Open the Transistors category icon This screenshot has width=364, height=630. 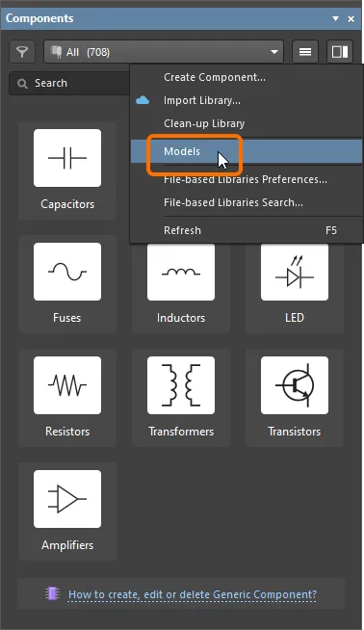pos(295,385)
